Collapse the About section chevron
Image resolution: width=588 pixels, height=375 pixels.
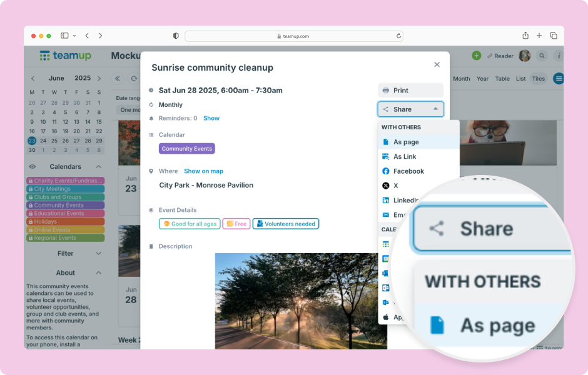[99, 272]
